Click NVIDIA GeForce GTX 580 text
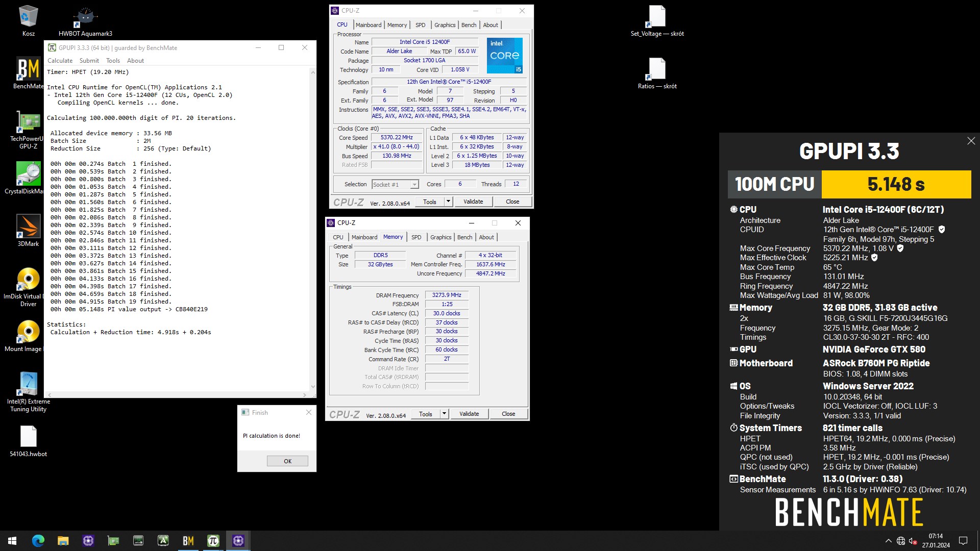The width and height of the screenshot is (980, 551). tap(874, 349)
